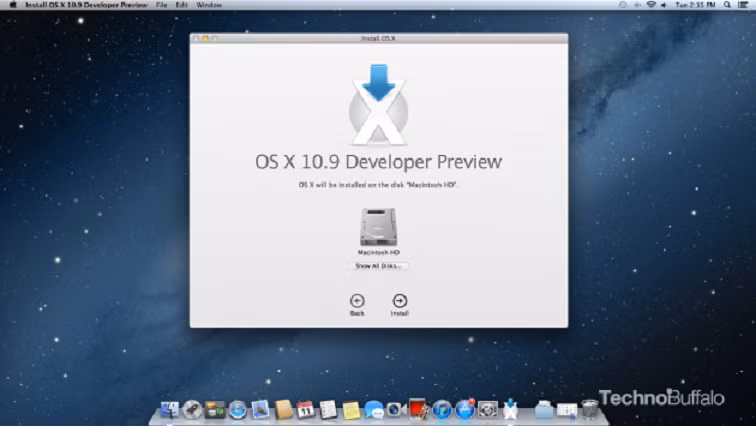Open Messages speech bubble in dock
The width and height of the screenshot is (756, 426).
pyautogui.click(x=374, y=410)
